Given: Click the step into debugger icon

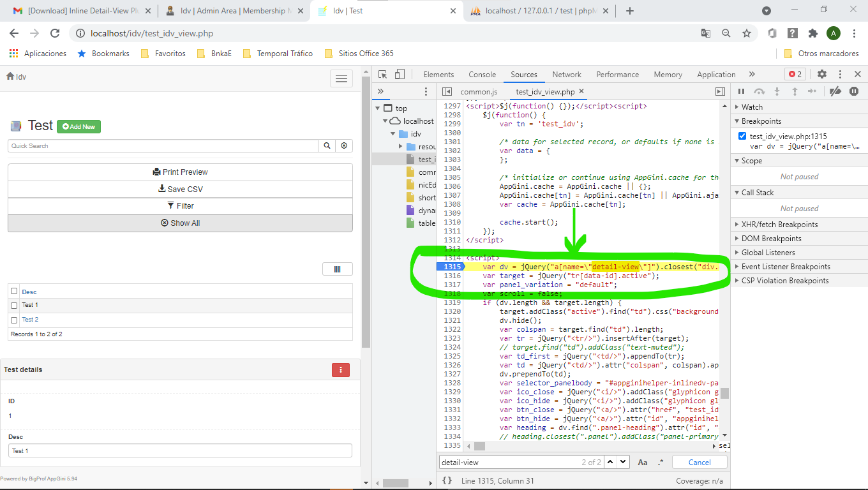Looking at the screenshot, I should [x=777, y=91].
